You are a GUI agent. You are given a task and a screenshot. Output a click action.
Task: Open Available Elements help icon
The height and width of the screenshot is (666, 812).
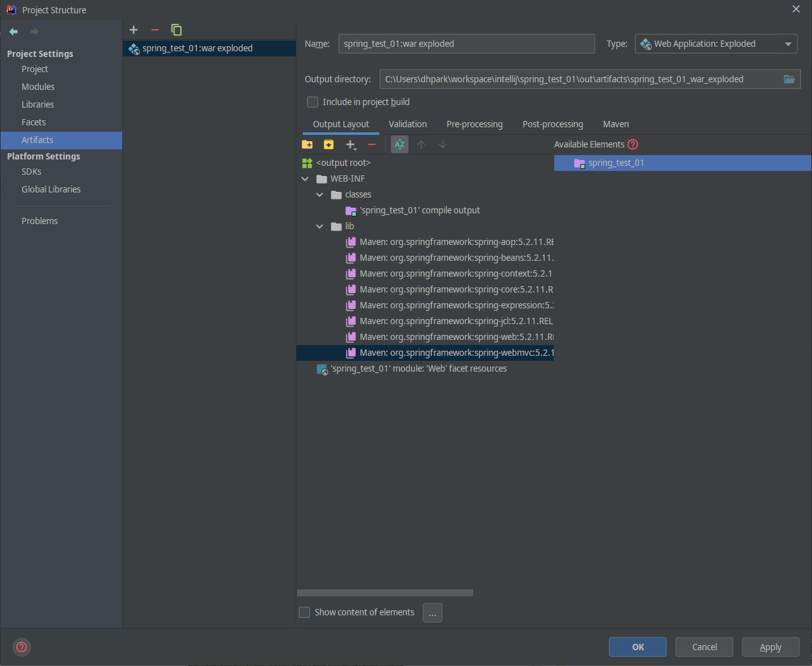pos(633,144)
